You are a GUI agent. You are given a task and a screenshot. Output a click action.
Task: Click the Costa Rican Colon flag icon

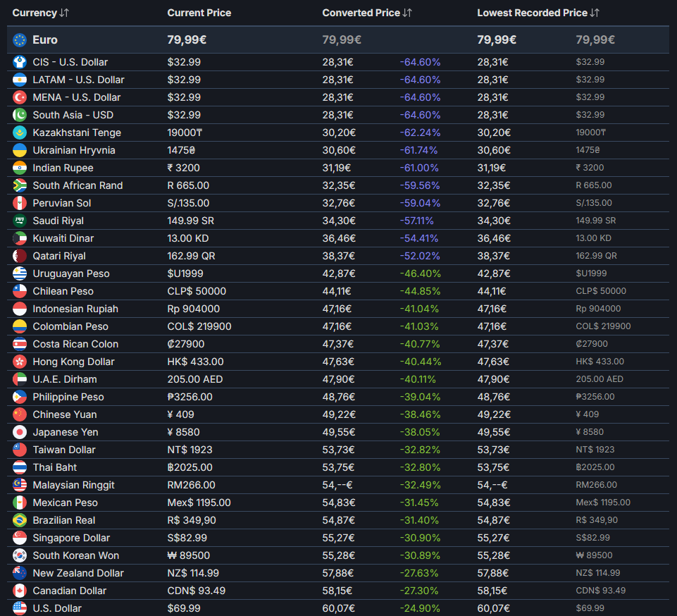20,344
